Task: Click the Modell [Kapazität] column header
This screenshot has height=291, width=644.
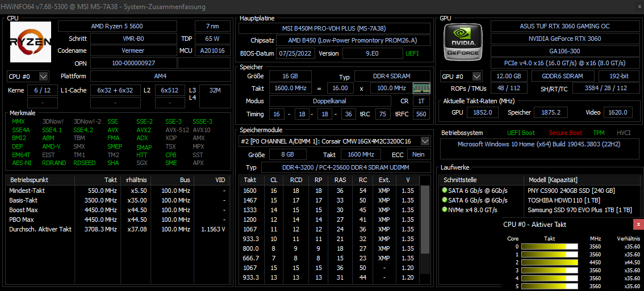Action: click(x=583, y=180)
